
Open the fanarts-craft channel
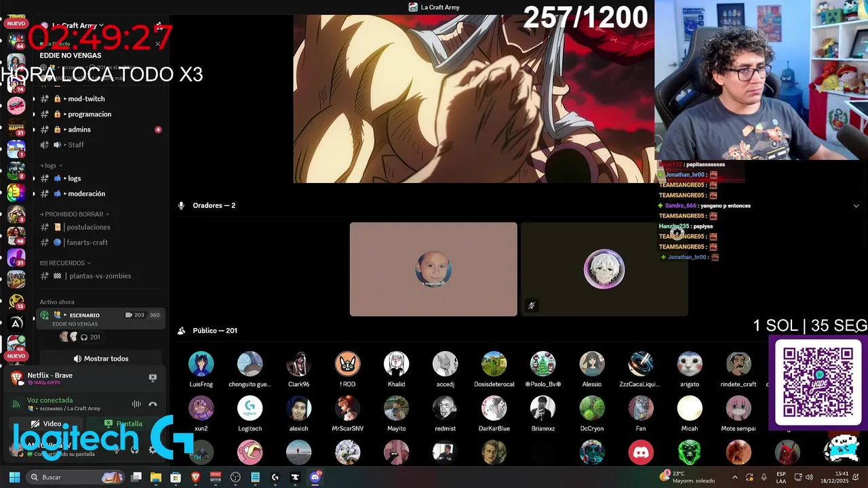pyautogui.click(x=100, y=243)
